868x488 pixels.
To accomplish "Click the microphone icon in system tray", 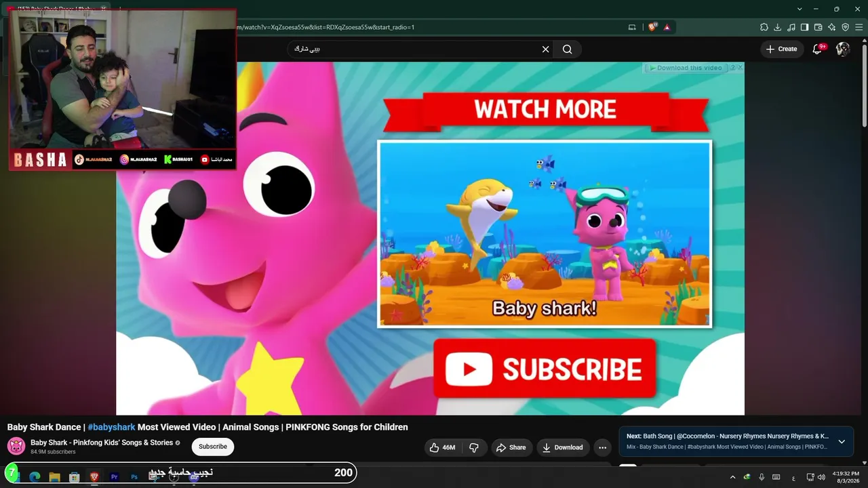I will point(762,477).
